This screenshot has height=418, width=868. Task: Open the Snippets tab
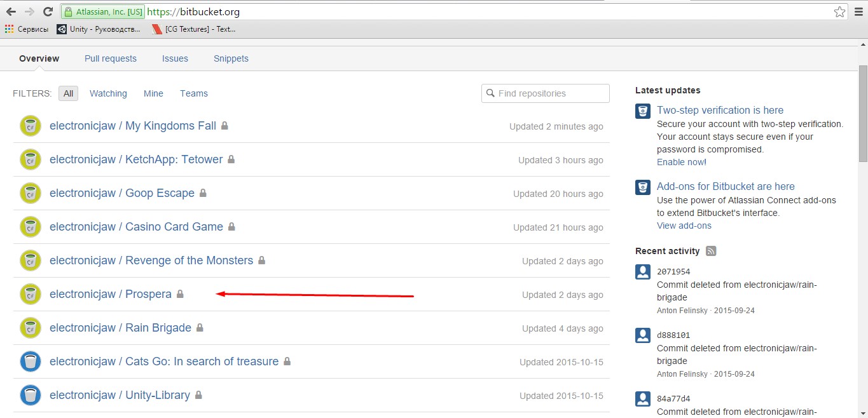(x=231, y=58)
